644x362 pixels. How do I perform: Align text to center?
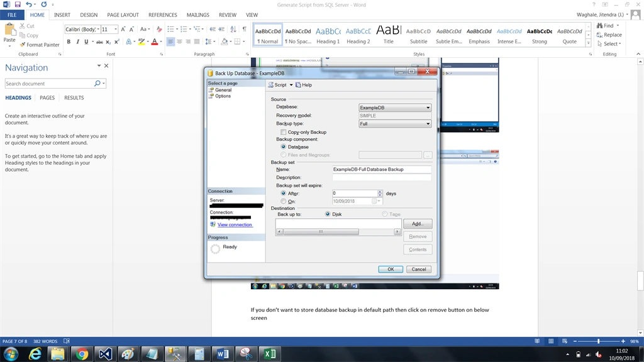(x=179, y=41)
